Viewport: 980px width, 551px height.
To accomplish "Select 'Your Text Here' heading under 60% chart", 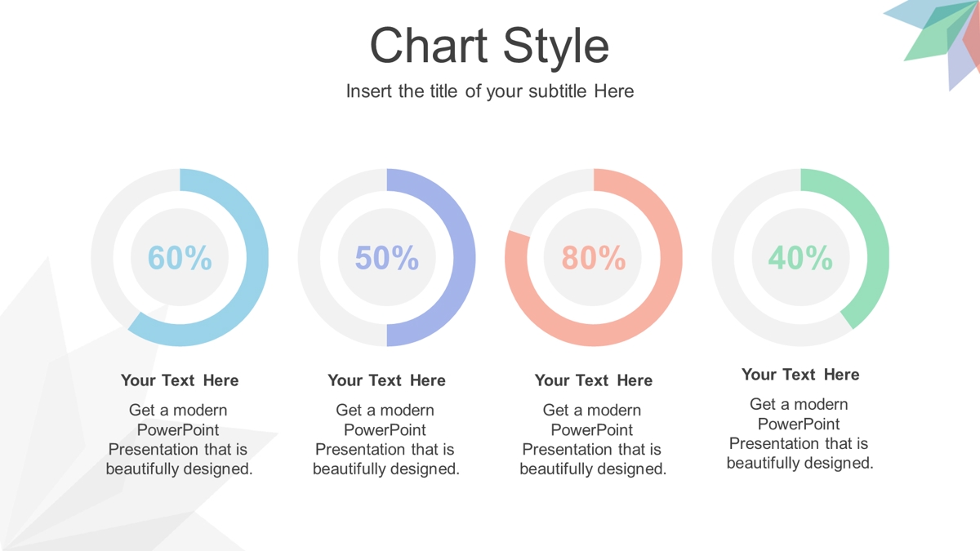I will [x=180, y=380].
